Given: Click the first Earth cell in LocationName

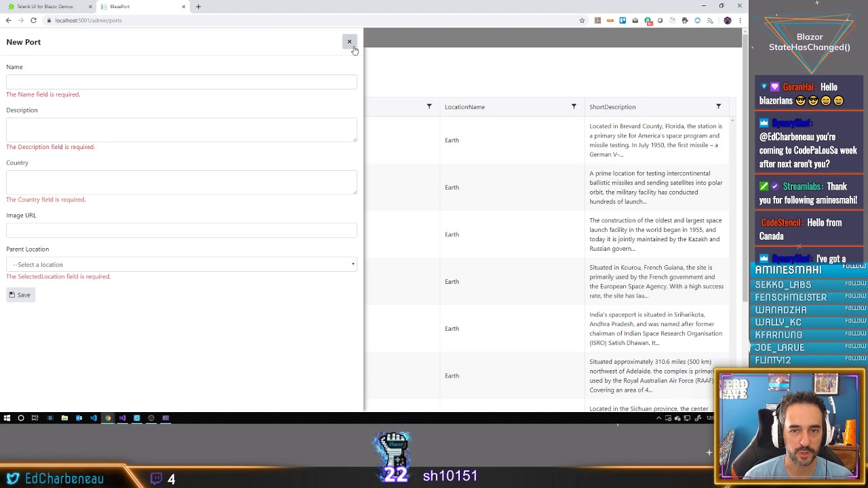Looking at the screenshot, I should pos(512,140).
